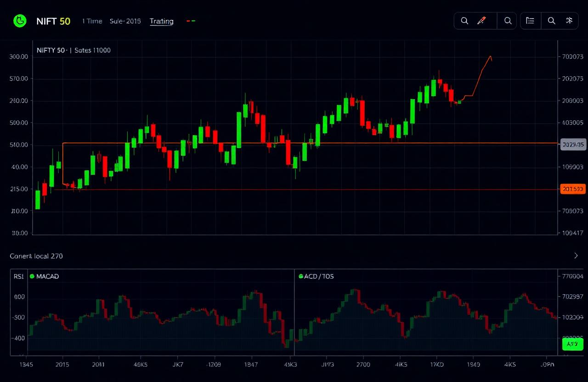Click the 300.00 left price axis label
This screenshot has height=382, width=588.
click(19, 57)
